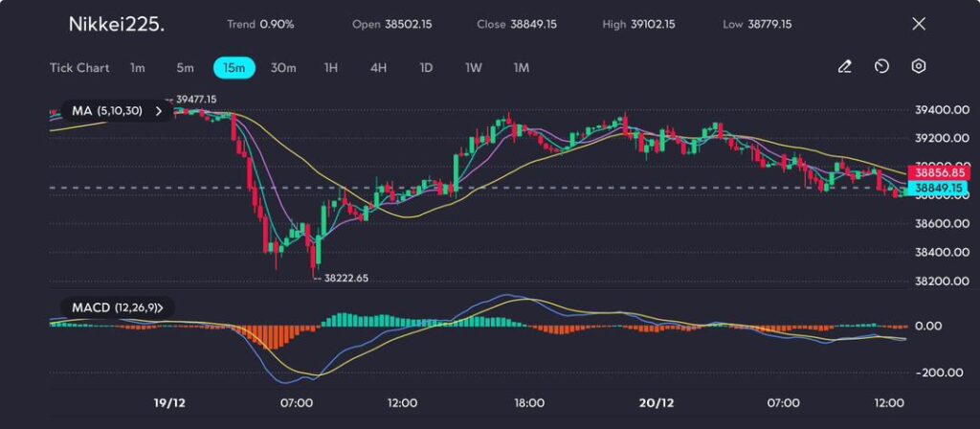Click the active 15m timeframe
Viewport: 980px width, 429px height.
[x=234, y=68]
